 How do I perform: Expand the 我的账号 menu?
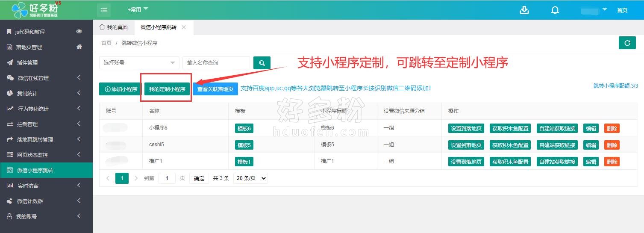pyautogui.click(x=79, y=216)
